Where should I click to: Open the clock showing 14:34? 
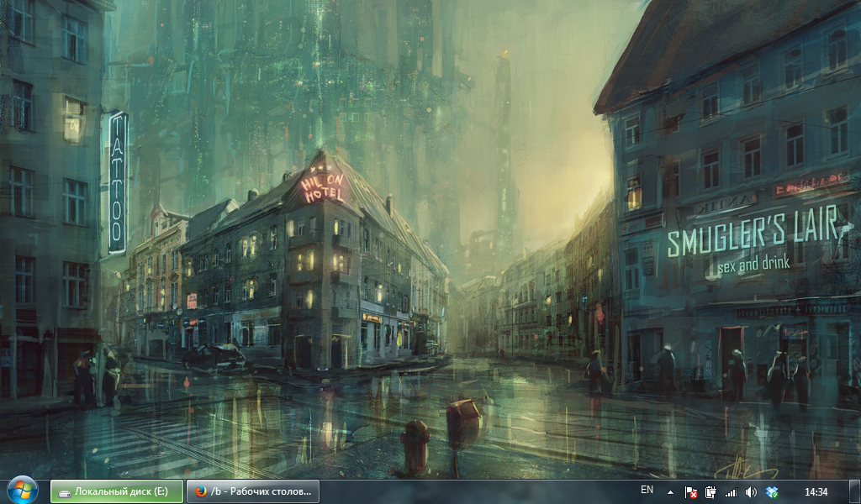tap(816, 492)
